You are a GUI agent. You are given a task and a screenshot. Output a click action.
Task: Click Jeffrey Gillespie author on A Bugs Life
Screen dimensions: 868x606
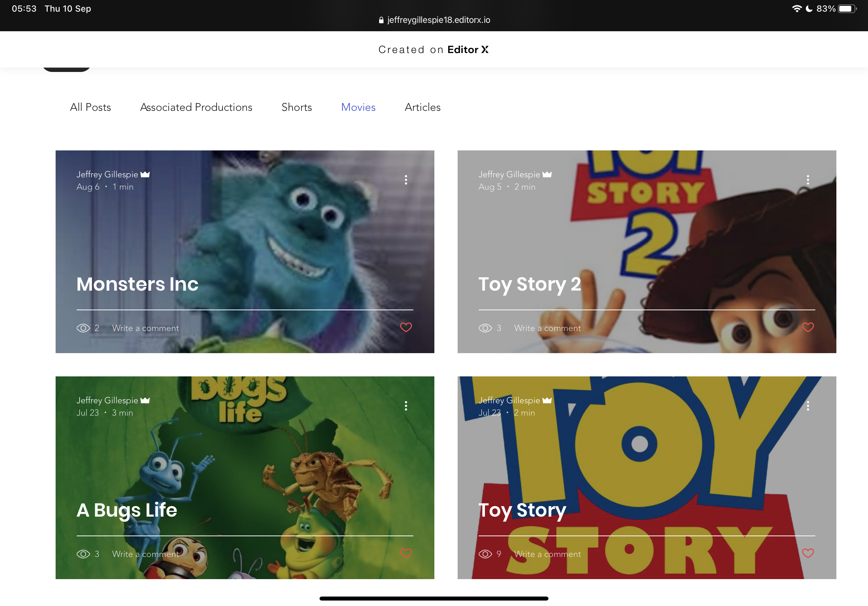(107, 400)
